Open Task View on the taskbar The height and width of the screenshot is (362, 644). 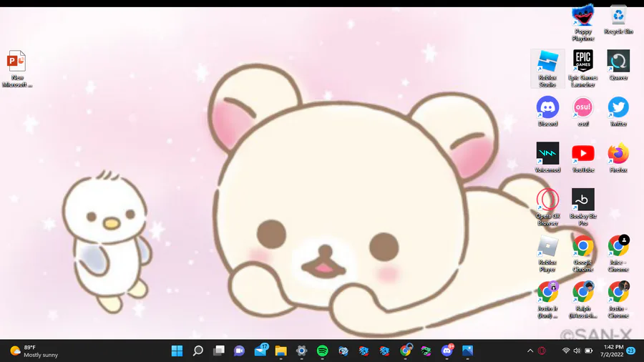[x=219, y=351]
